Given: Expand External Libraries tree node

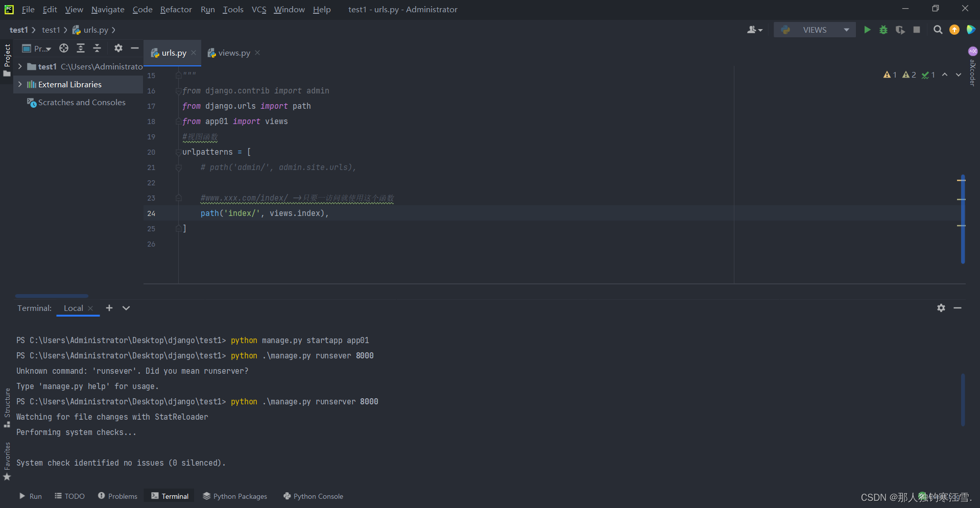Looking at the screenshot, I should [20, 84].
